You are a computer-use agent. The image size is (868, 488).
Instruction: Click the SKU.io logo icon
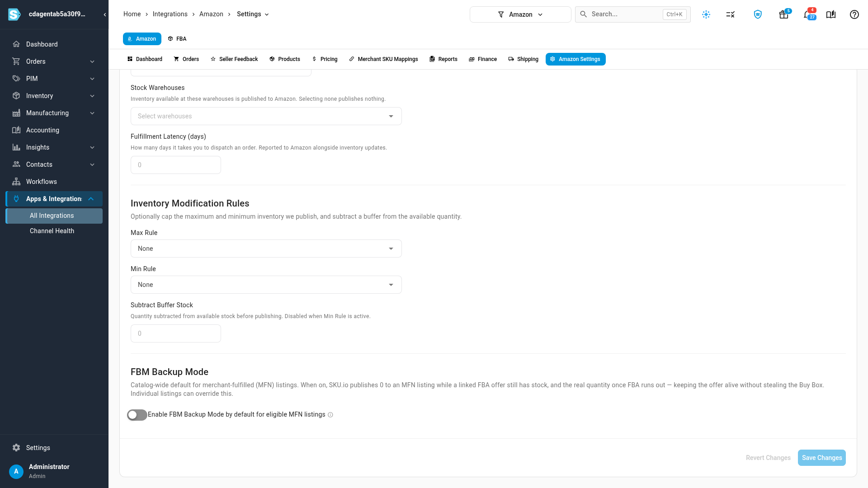coord(14,14)
